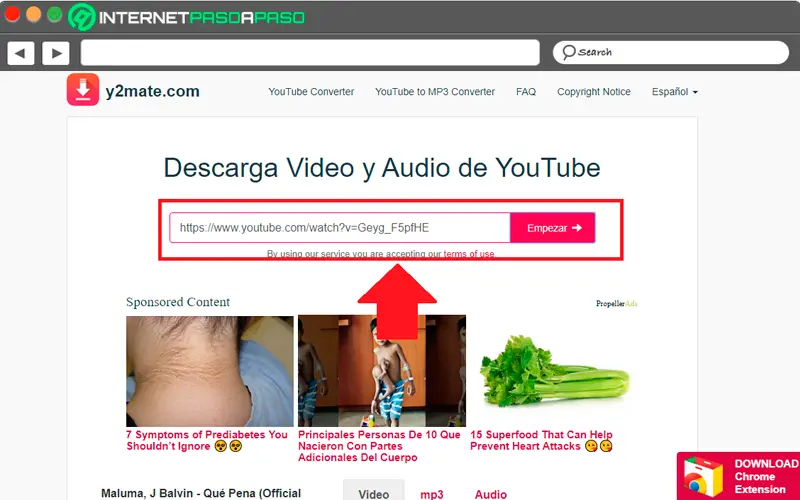Screen dimensions: 800x500
Task: Expand the Español language dropdown
Action: tap(674, 92)
